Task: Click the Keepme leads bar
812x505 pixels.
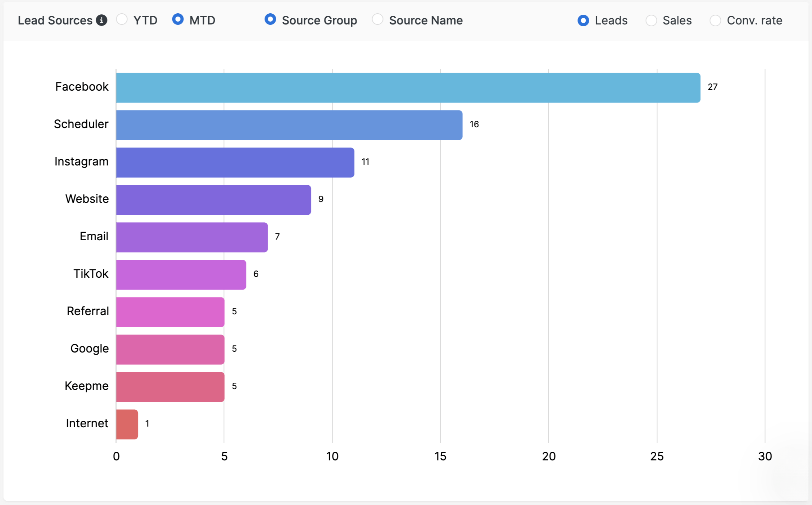Action: tap(170, 387)
